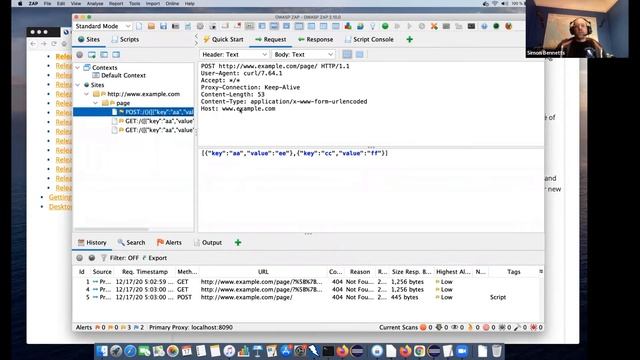Open the Header: Text dropdown
Viewport: 640px width, 360px height.
(x=234, y=54)
